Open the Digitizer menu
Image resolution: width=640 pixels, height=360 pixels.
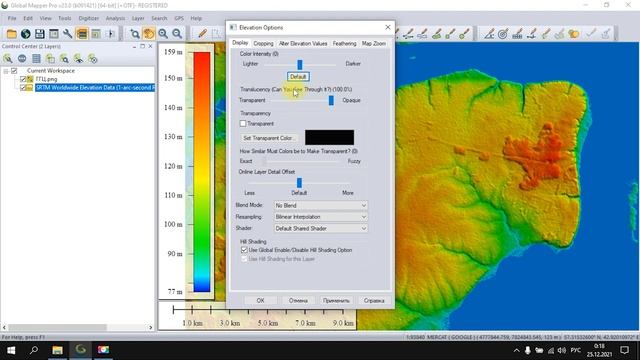point(89,18)
